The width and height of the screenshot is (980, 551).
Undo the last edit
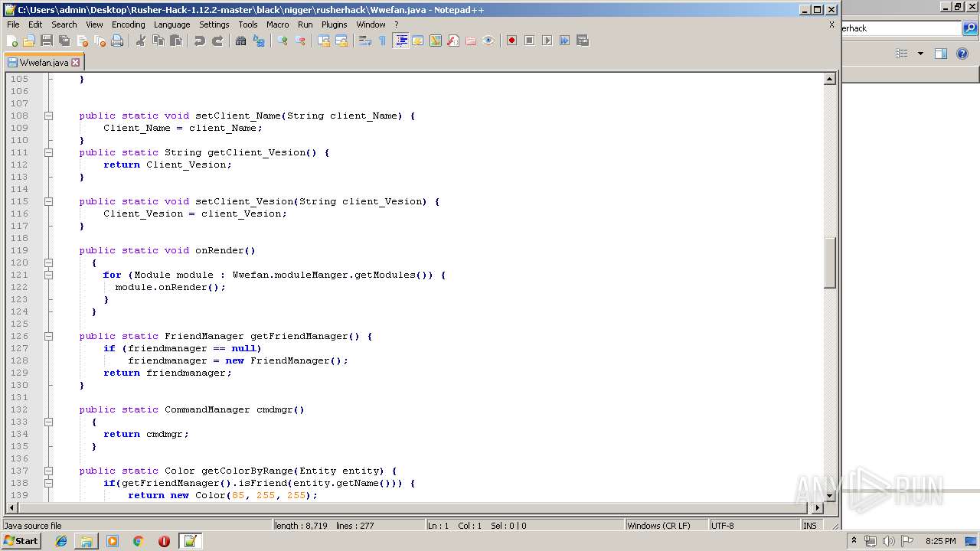click(200, 41)
